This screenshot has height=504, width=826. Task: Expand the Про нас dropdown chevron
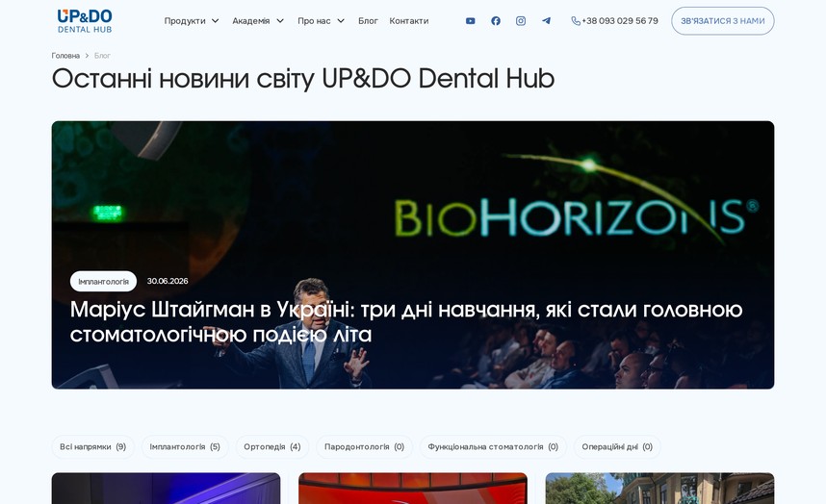(341, 21)
